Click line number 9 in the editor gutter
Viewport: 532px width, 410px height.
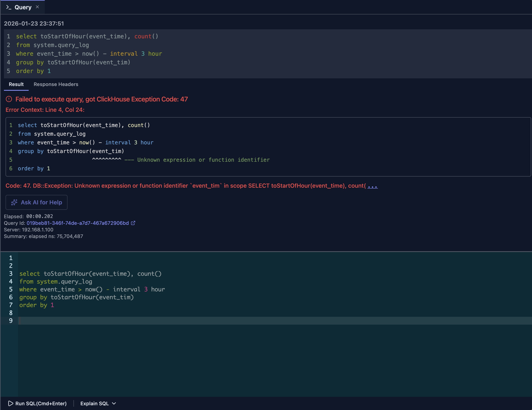[x=11, y=321]
